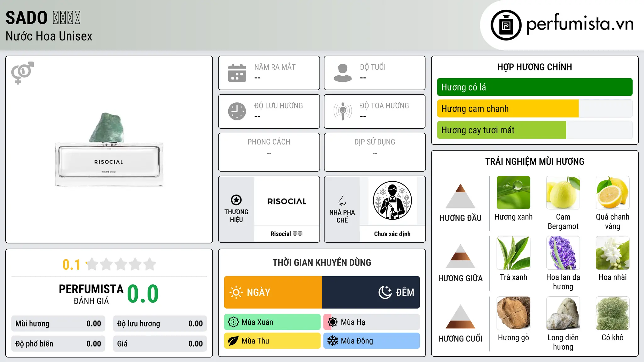Select the Hoa nhài note image
This screenshot has width=644, height=362.
[x=613, y=253]
